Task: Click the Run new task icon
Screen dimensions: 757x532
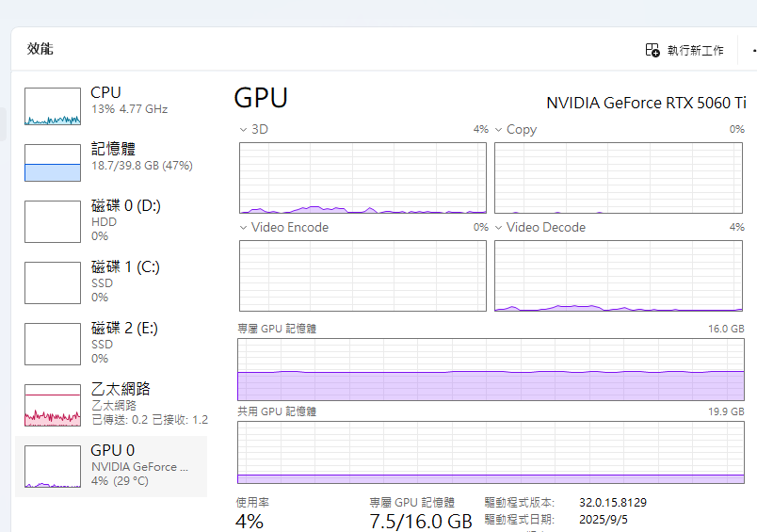Action: (x=652, y=50)
